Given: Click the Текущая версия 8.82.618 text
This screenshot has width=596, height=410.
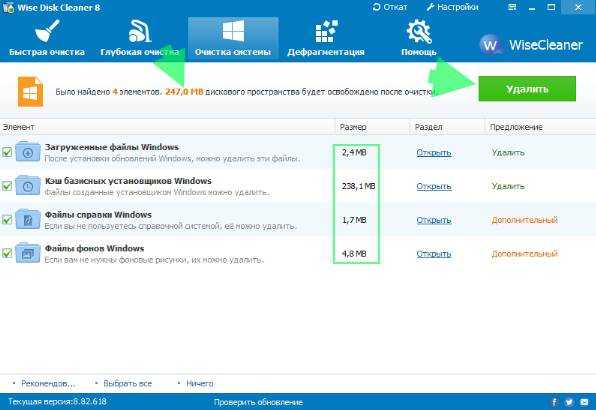Looking at the screenshot, I should click(57, 402).
